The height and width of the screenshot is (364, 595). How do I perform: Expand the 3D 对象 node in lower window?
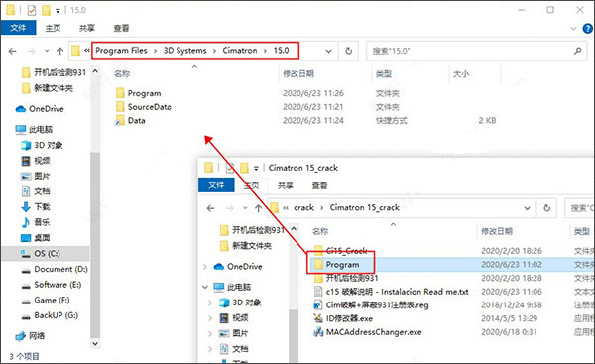point(210,303)
